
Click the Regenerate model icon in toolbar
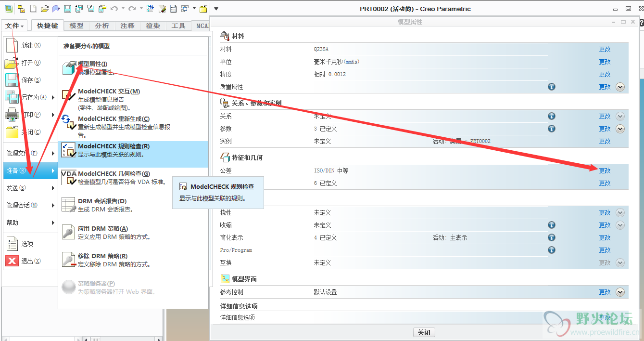(x=150, y=9)
